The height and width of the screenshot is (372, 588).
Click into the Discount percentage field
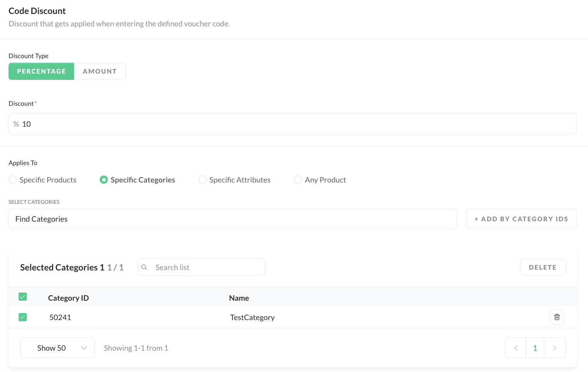click(x=295, y=124)
